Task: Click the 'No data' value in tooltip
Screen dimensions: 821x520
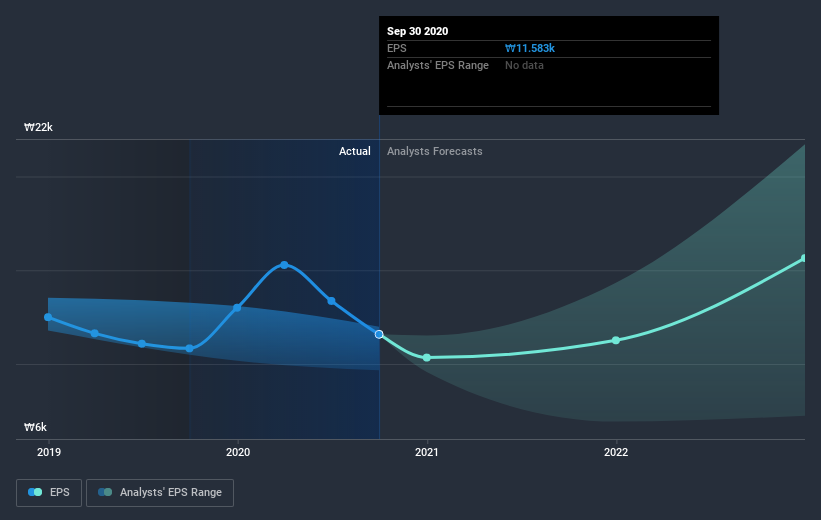Action: point(524,65)
